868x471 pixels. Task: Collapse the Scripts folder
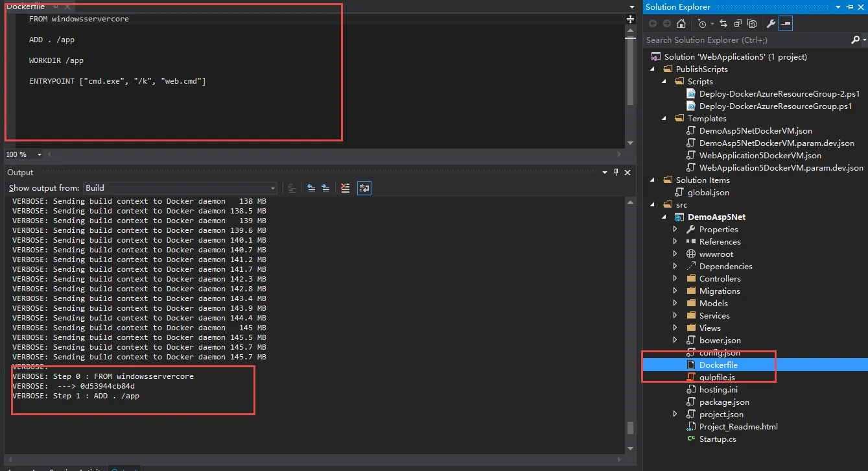pyautogui.click(x=664, y=82)
